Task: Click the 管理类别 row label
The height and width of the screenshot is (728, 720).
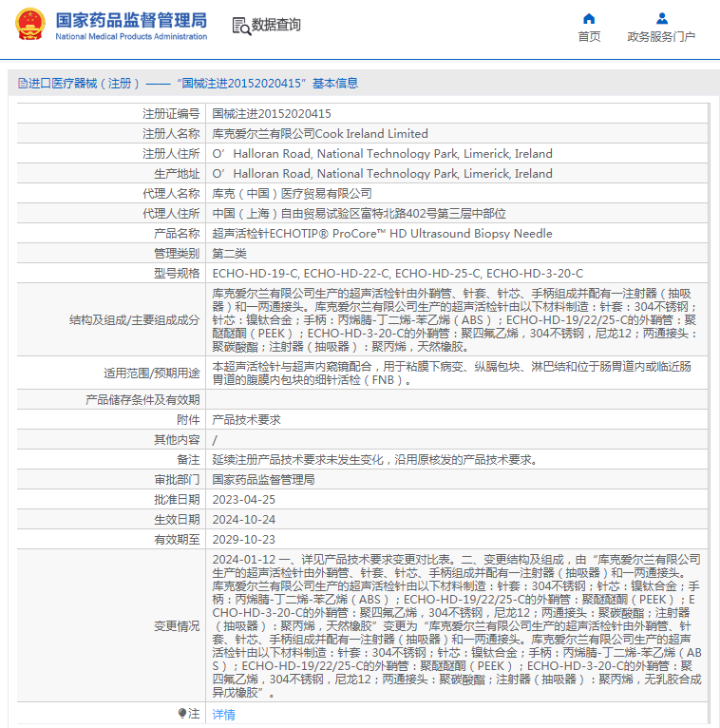Action: coord(177,254)
